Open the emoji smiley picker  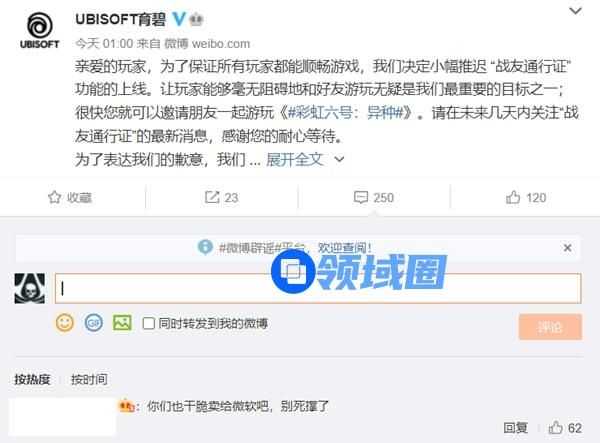(x=65, y=322)
